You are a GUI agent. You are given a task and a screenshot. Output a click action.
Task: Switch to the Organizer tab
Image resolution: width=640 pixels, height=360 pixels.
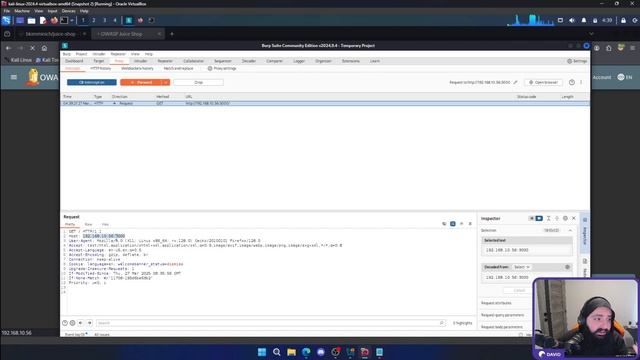(x=323, y=61)
